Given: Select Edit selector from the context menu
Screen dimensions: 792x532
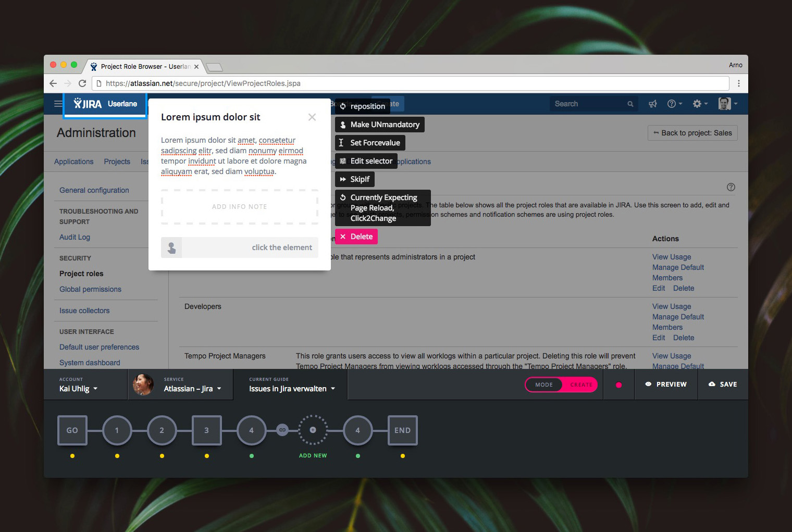Looking at the screenshot, I should click(366, 161).
